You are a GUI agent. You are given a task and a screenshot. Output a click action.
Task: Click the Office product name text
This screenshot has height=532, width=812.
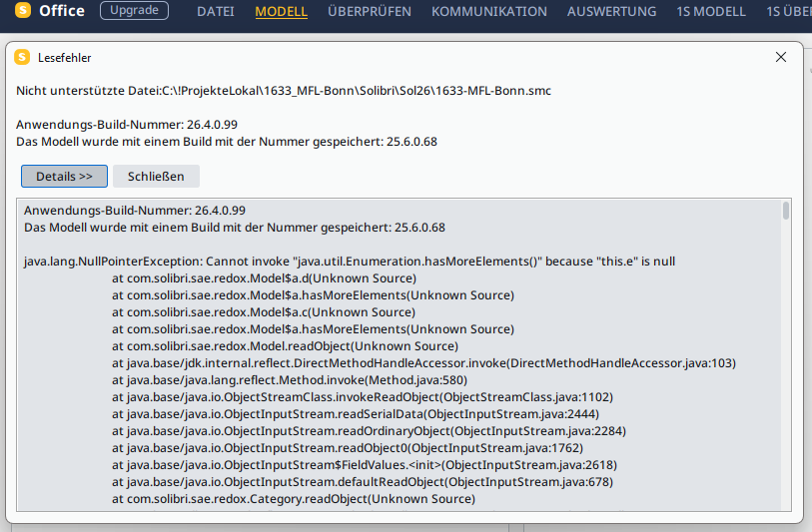(62, 10)
